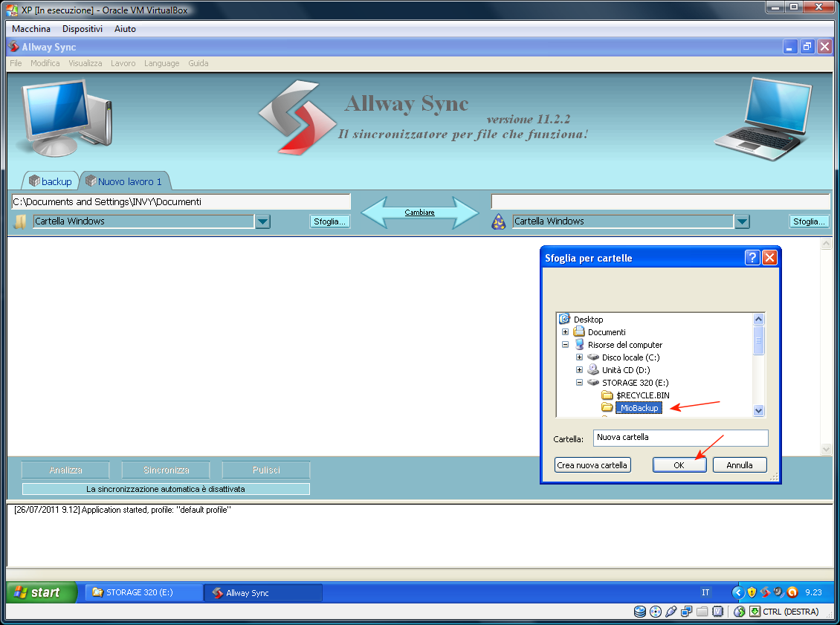840x625 pixels.
Task: Click the right Sfoglia... button
Action: [809, 221]
